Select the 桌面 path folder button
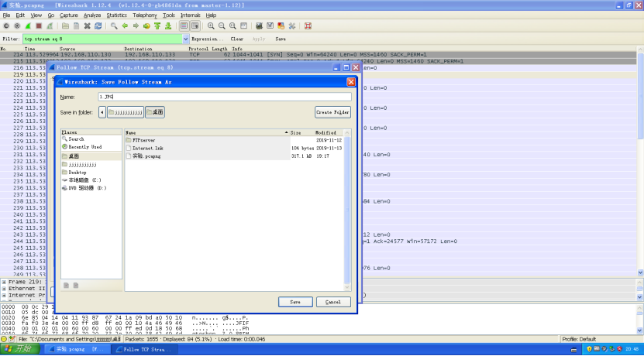 pos(155,112)
